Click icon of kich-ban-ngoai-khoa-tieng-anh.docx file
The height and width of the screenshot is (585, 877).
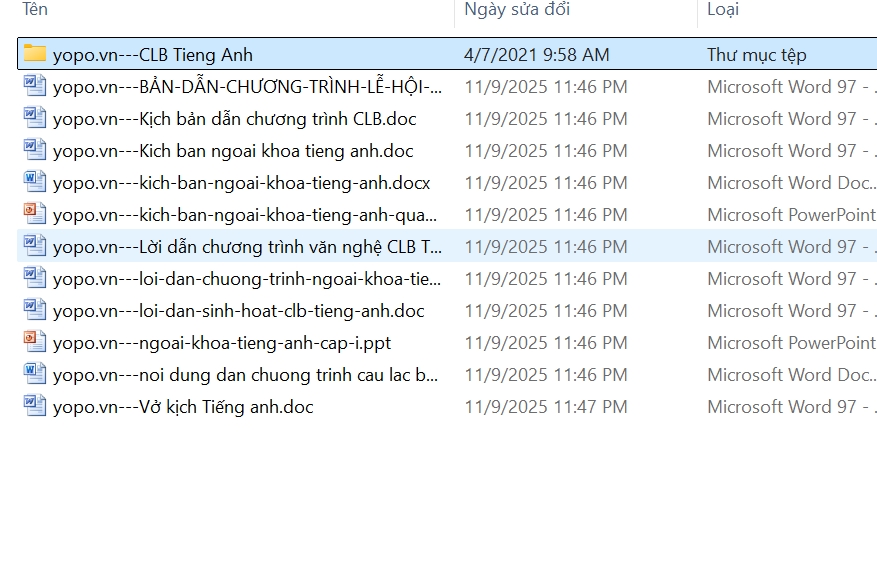pyautogui.click(x=35, y=182)
